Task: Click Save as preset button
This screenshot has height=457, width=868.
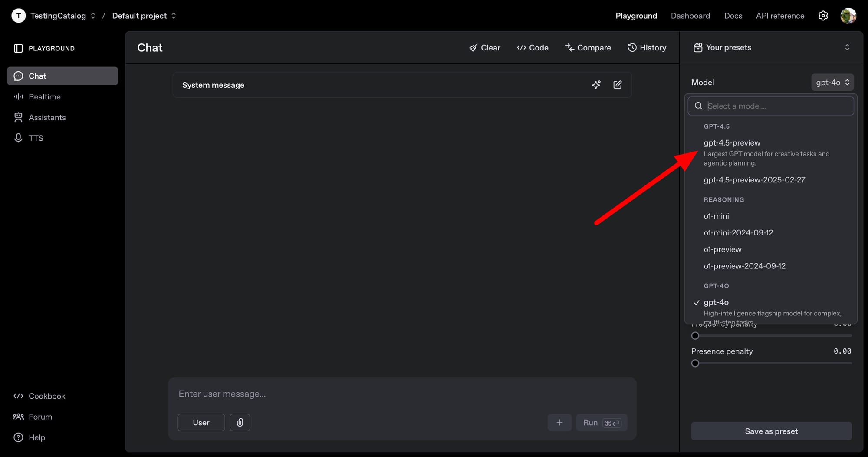Action: [771, 431]
